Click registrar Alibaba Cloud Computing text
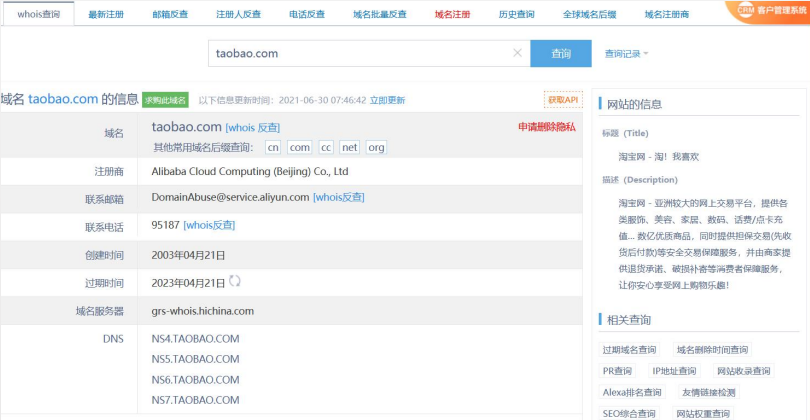The height and width of the screenshot is (420, 810). point(250,172)
